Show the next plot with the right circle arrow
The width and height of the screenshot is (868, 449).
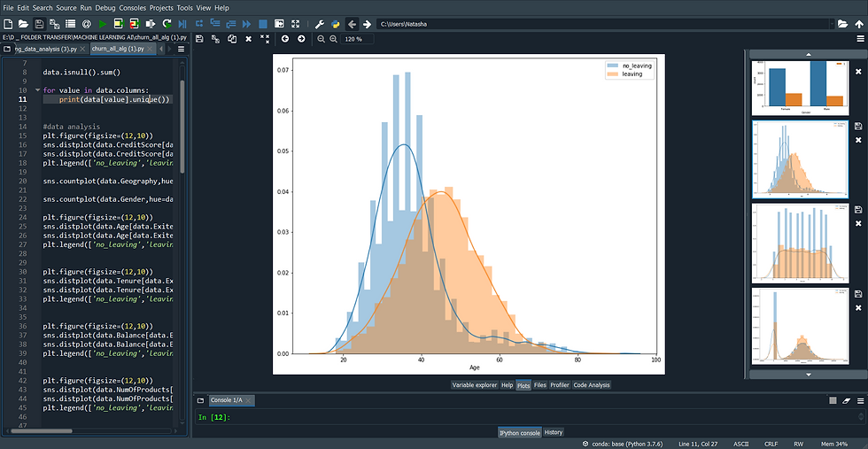pyautogui.click(x=301, y=39)
